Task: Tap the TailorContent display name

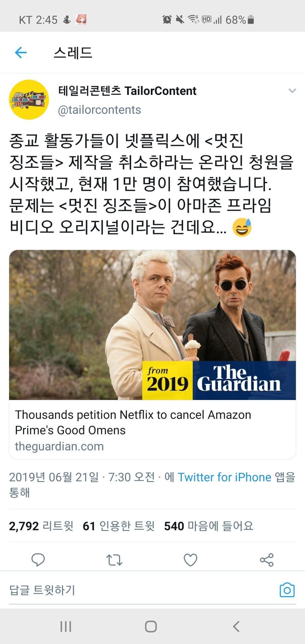Action: (127, 91)
